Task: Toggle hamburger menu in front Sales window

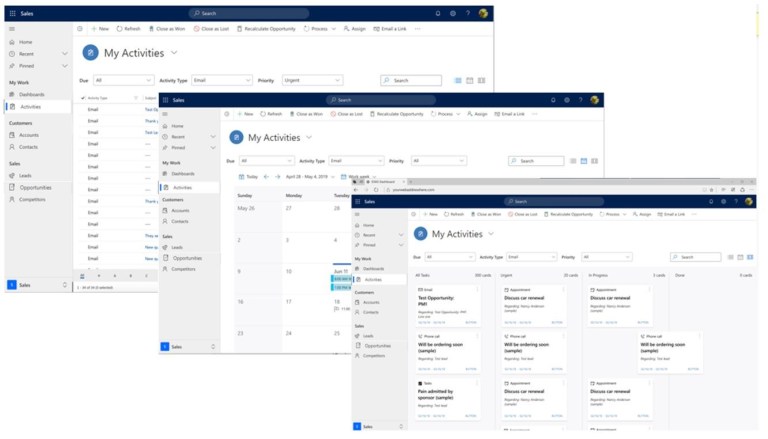Action: coord(357,215)
